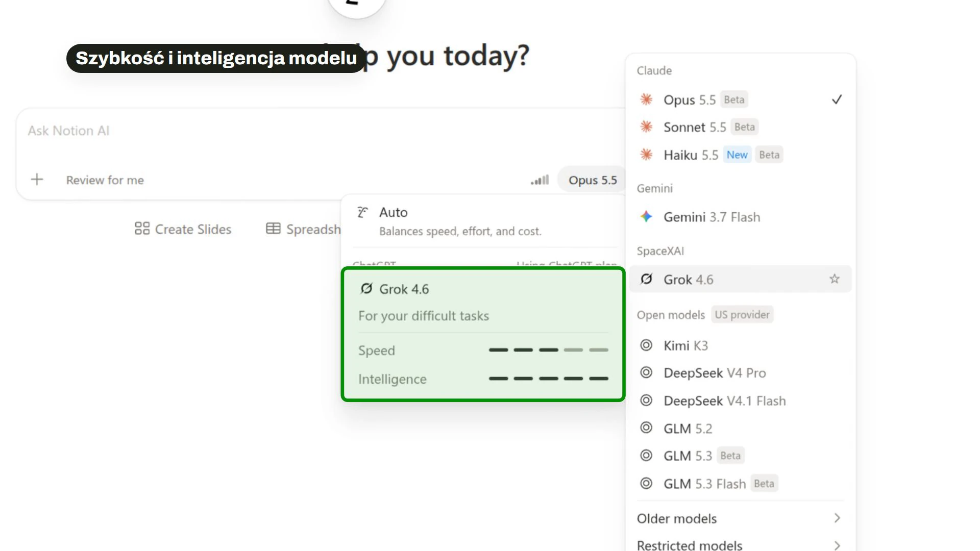Click the Ask Notion AI input field
The image size is (980, 551).
pos(322,131)
